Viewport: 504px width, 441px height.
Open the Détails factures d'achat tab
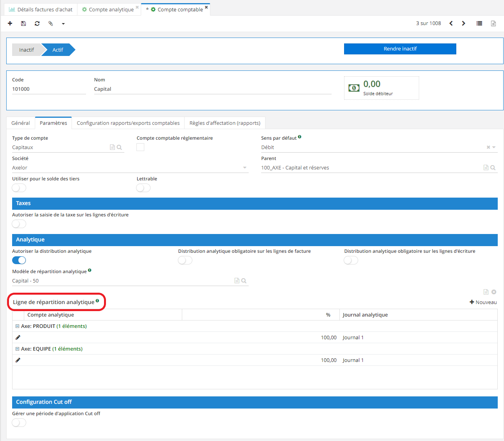click(41, 9)
